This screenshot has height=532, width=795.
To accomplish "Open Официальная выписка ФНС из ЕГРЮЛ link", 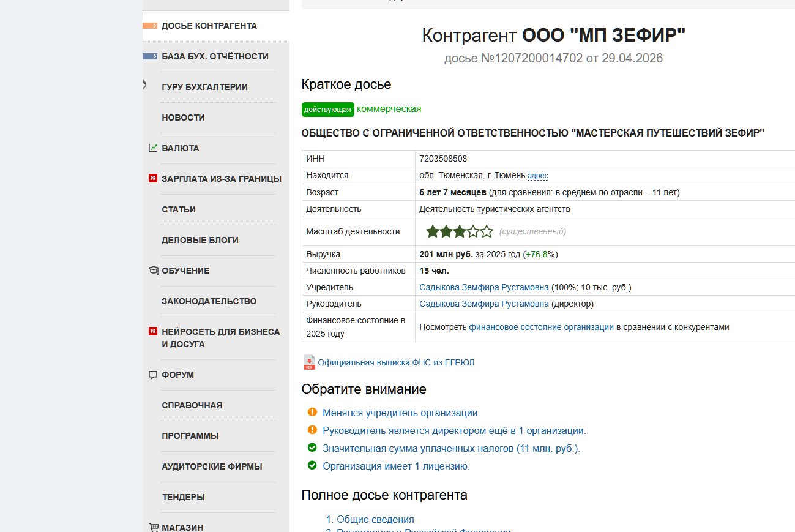I will pos(396,362).
